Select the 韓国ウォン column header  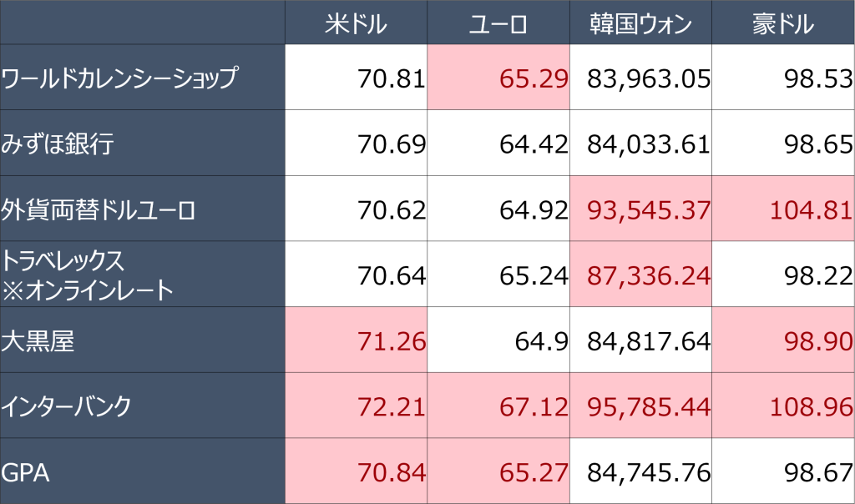[640, 23]
